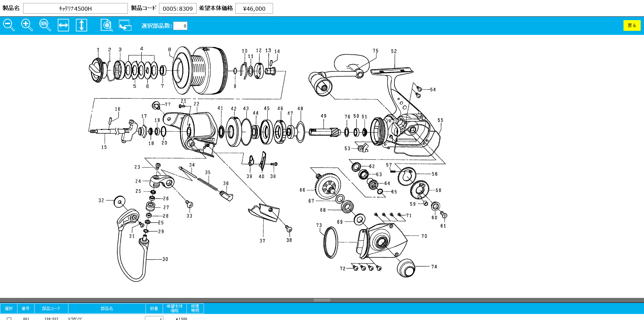Click the quantity box for part 001

coord(154,318)
